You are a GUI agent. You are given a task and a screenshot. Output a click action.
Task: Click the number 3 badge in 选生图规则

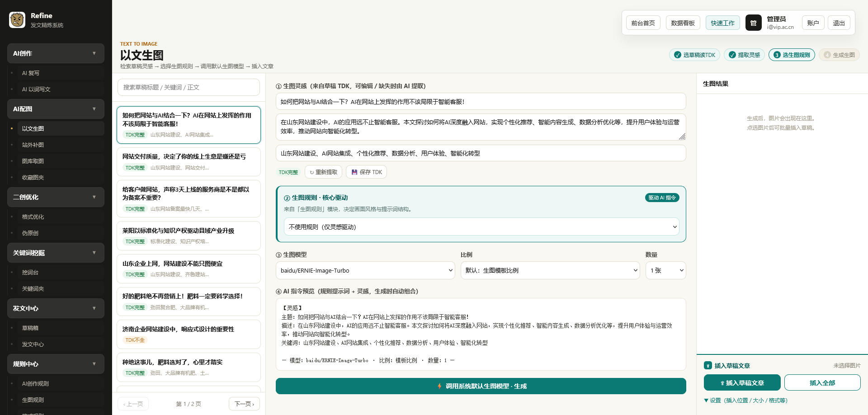pos(777,55)
